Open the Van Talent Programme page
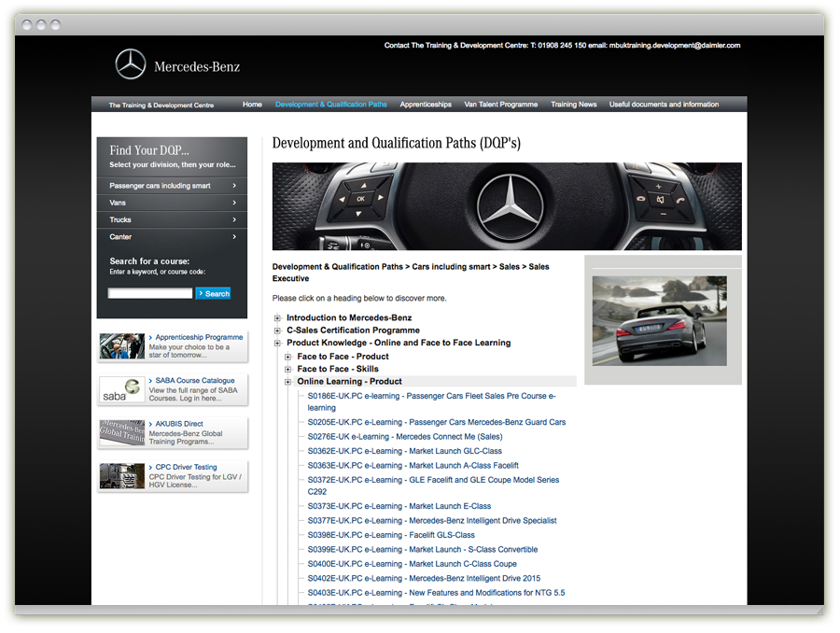This screenshot has width=840, height=633. 501,105
